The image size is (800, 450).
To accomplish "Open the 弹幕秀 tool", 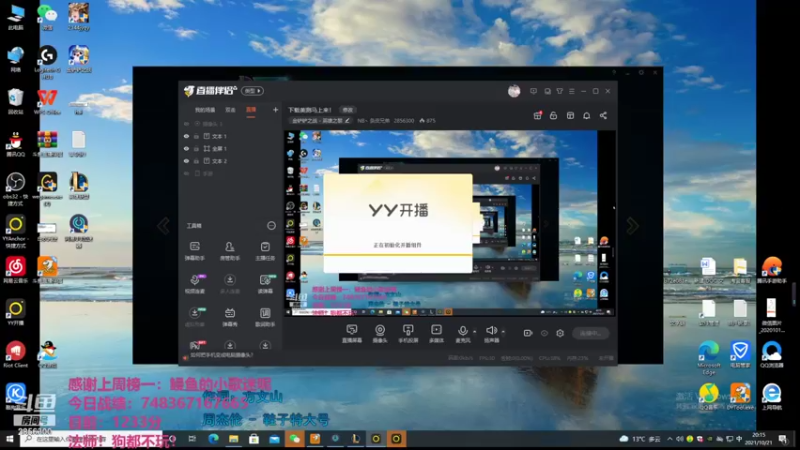I will click(x=230, y=317).
